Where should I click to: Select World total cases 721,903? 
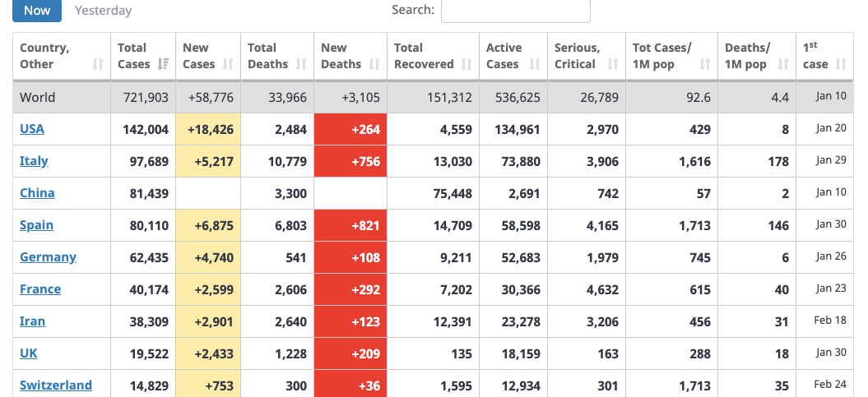tap(146, 98)
